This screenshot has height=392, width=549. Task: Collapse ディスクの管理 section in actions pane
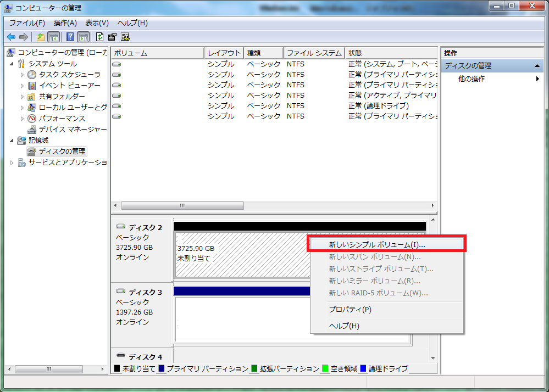[537, 66]
